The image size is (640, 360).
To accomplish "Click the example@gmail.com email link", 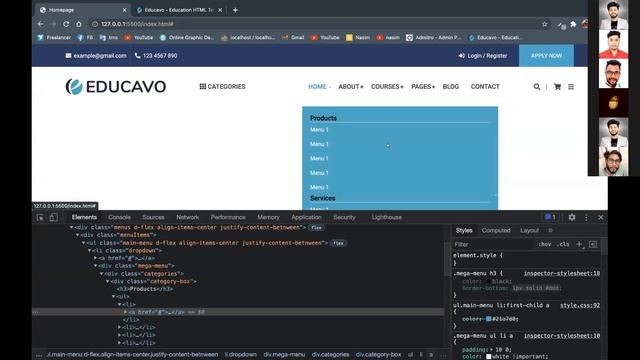I will click(96, 56).
